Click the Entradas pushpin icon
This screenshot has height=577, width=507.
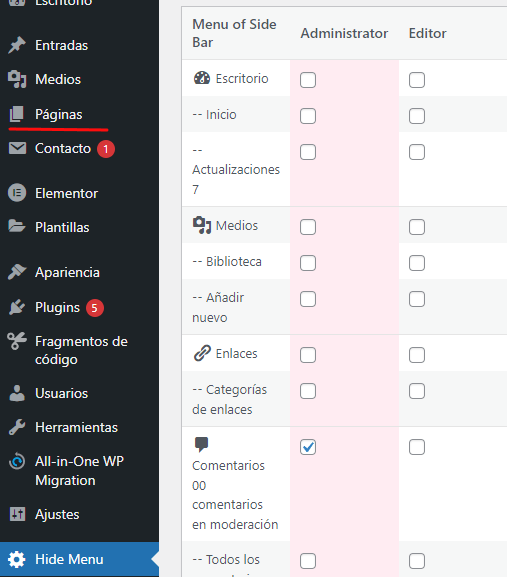click(x=17, y=45)
